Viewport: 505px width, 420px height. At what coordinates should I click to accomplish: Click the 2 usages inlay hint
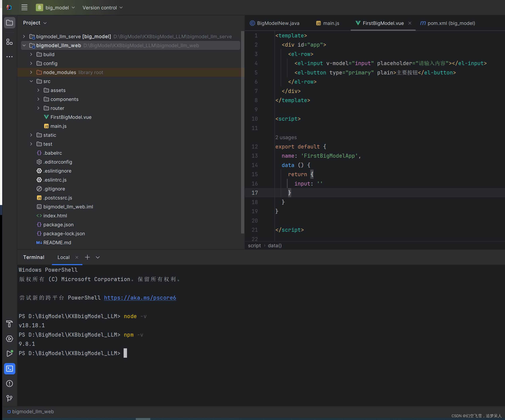tap(286, 137)
